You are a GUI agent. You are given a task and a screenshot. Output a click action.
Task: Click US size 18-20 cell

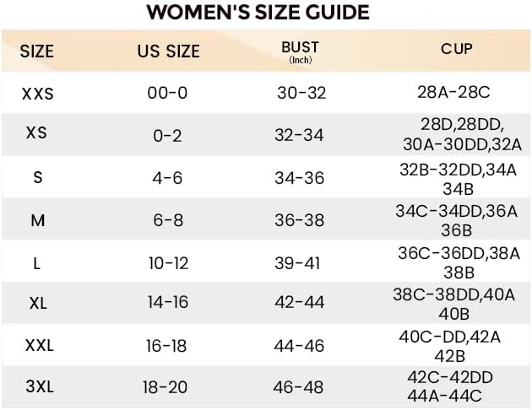(167, 387)
